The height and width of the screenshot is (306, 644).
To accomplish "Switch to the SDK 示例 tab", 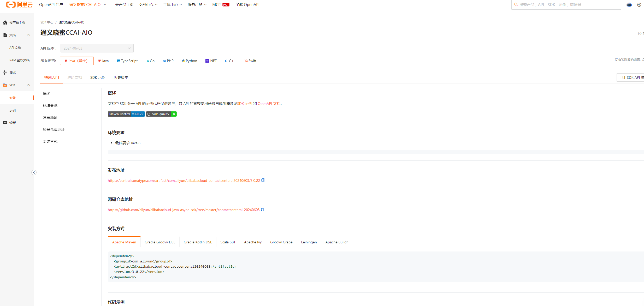I will pos(98,77).
